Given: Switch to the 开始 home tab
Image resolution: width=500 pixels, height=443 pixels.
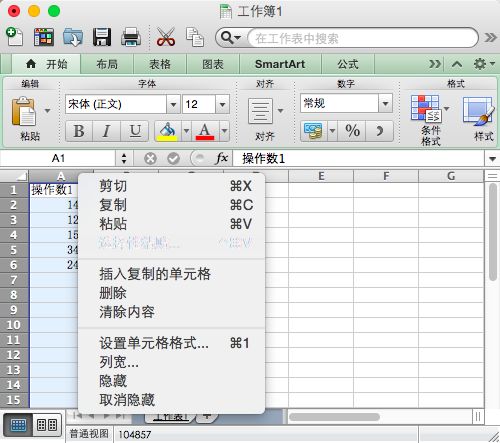Looking at the screenshot, I should tap(47, 64).
